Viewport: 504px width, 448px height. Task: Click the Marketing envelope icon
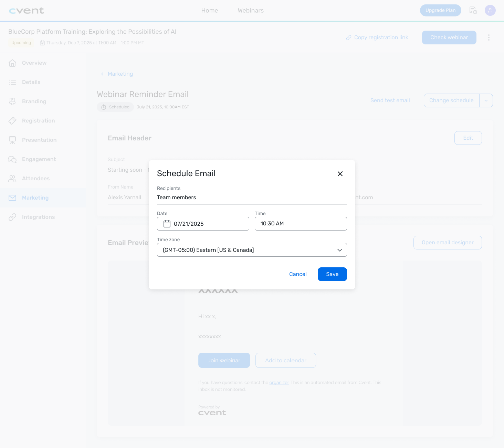(x=12, y=198)
